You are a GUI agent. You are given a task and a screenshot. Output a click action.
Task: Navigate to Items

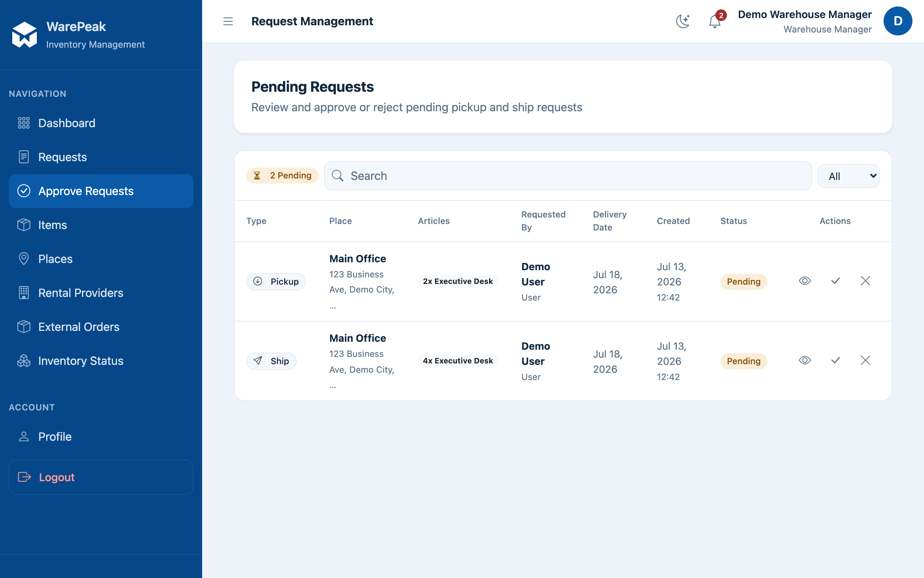[101, 225]
